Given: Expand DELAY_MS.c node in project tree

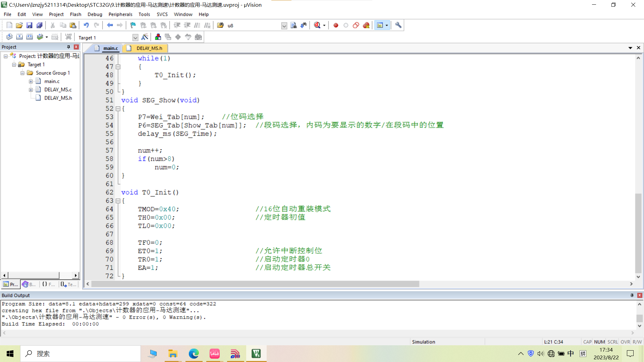Looking at the screenshot, I should (31, 89).
